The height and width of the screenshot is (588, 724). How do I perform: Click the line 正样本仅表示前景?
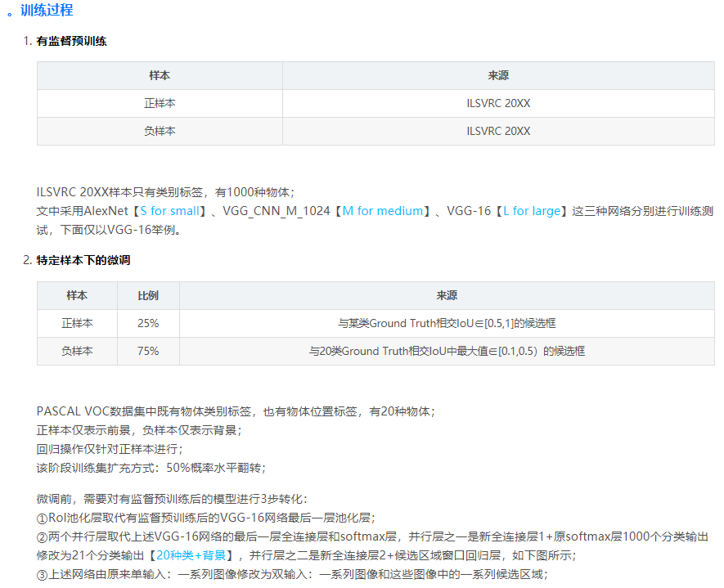[139, 430]
